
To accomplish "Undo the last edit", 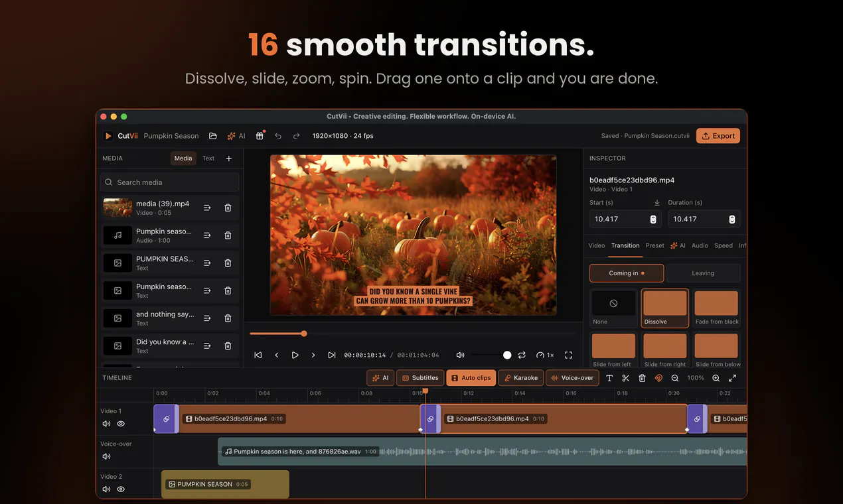I will (x=278, y=136).
